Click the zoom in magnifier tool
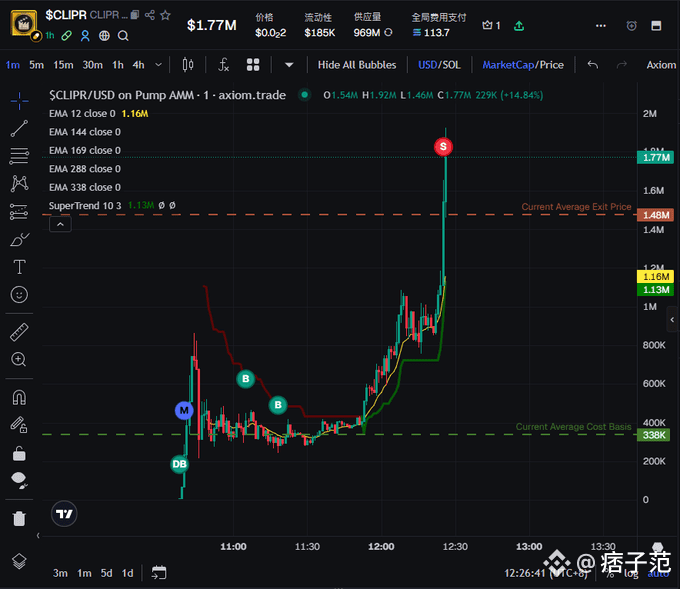Screen dimensions: 680x589 click(19, 359)
